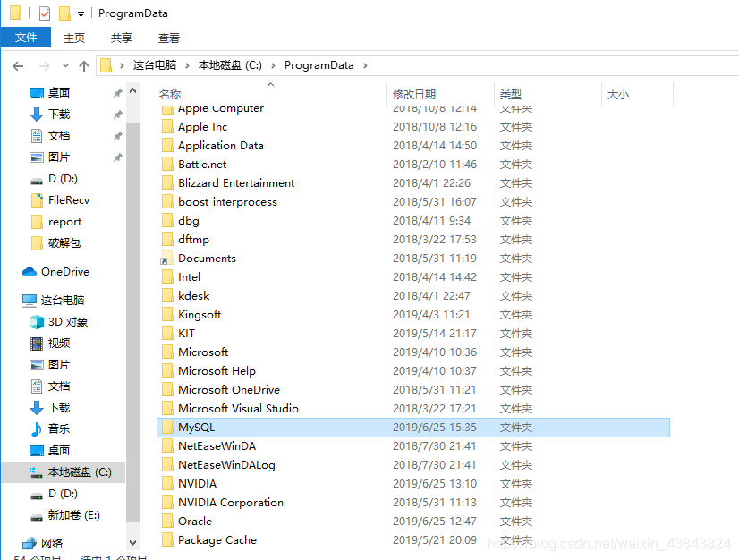Select the Microsoft OneDrive folder icon
Viewport: 739px width, 560px height.
pyautogui.click(x=166, y=390)
